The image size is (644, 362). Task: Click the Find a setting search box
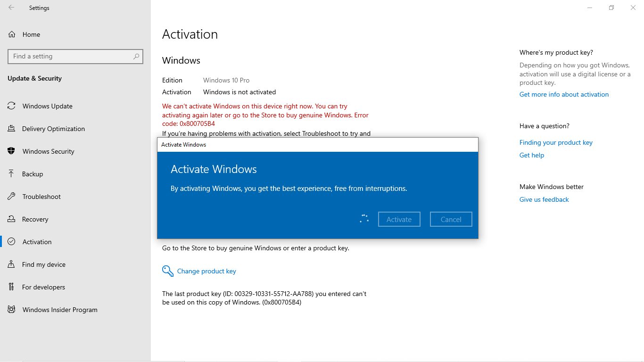point(75,56)
